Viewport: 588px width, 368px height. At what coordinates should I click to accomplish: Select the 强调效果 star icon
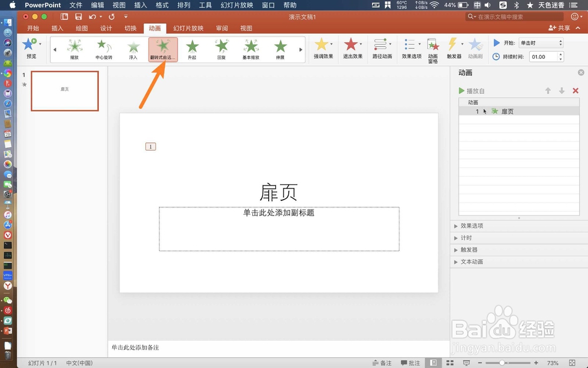click(322, 45)
